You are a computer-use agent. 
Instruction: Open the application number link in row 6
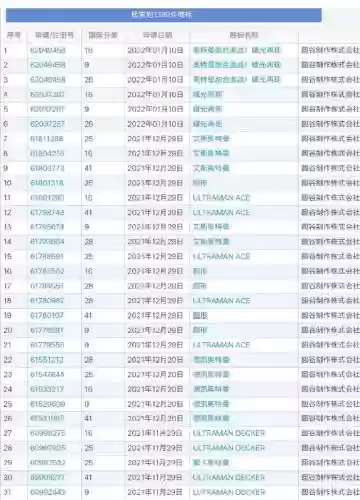pyautogui.click(x=47, y=124)
